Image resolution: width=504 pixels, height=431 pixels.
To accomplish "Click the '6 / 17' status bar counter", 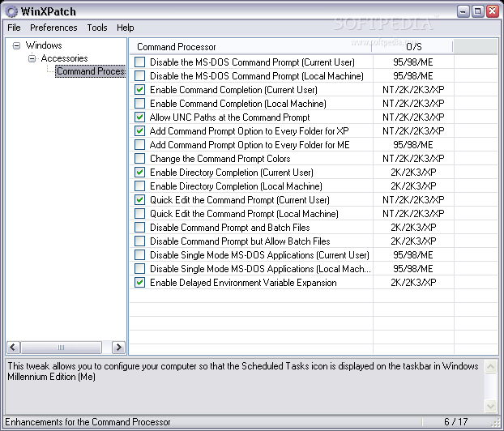I will click(455, 421).
